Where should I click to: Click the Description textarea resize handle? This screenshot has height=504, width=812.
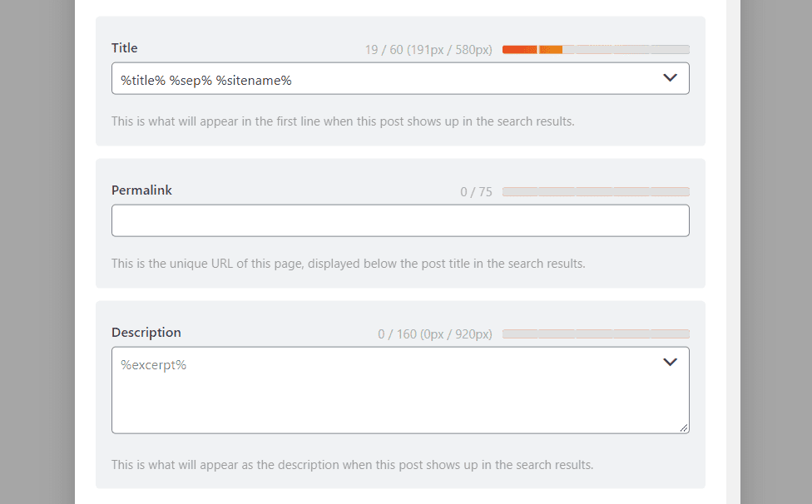pyautogui.click(x=684, y=427)
